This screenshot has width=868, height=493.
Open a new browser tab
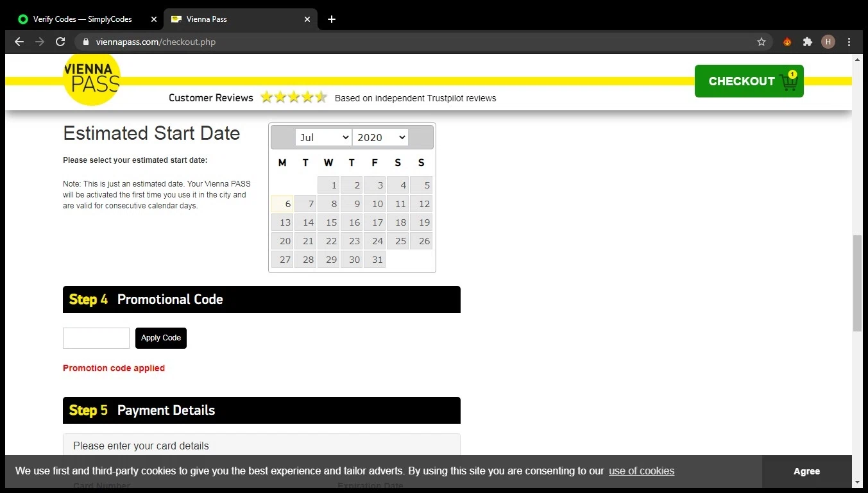(x=331, y=19)
